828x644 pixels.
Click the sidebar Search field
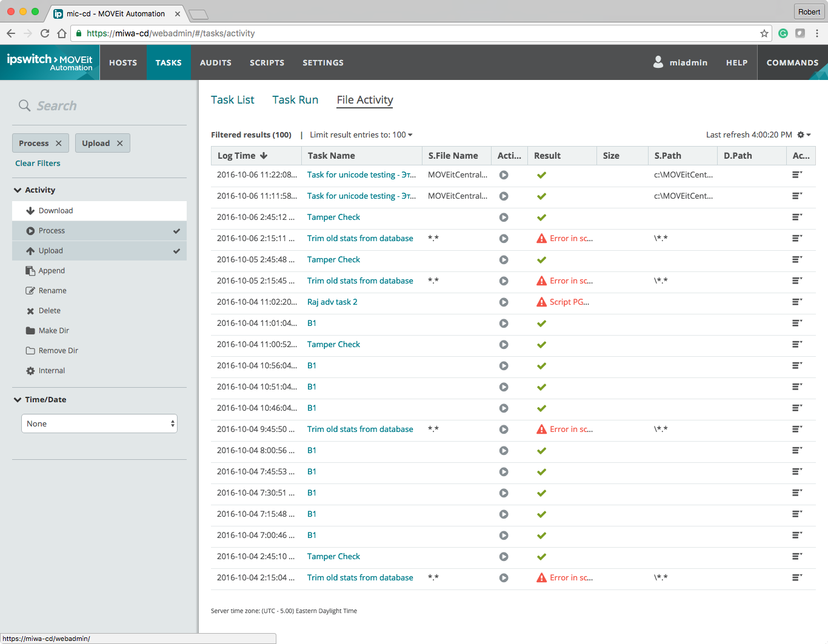tap(99, 106)
